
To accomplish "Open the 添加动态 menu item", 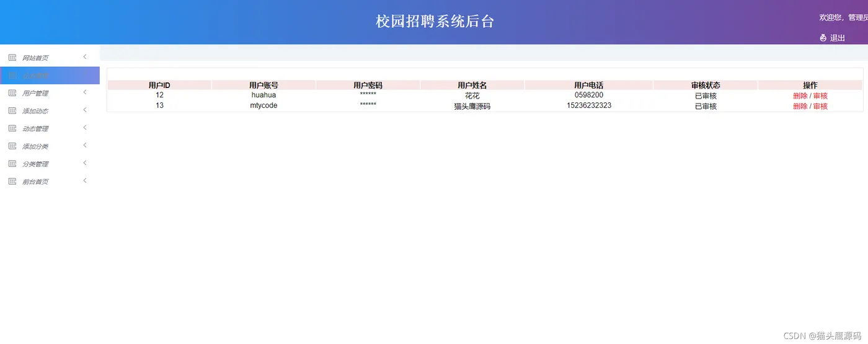I will point(35,112).
